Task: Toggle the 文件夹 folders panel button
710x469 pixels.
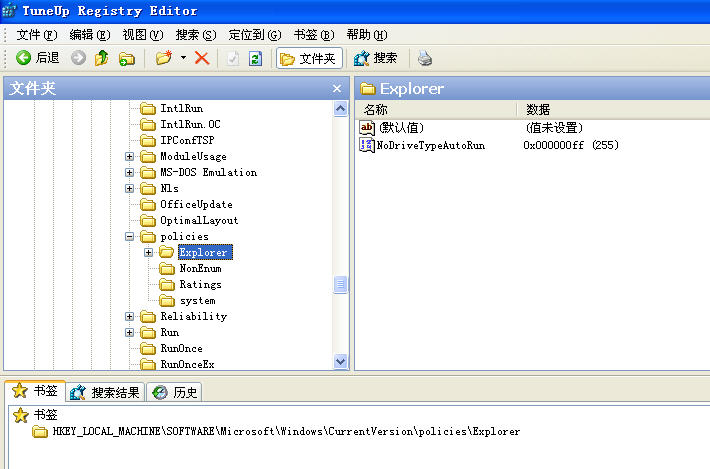Action: click(309, 58)
